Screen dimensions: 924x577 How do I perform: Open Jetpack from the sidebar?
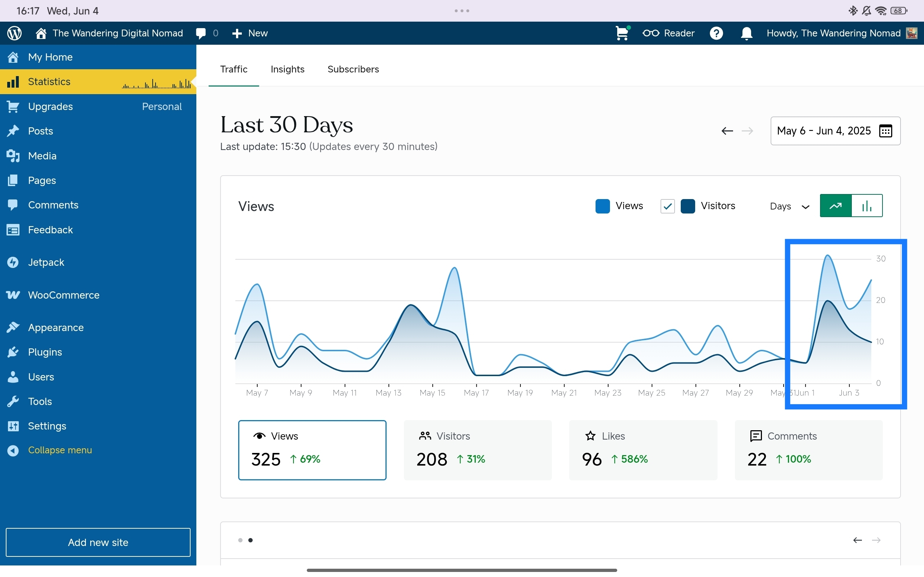point(45,262)
